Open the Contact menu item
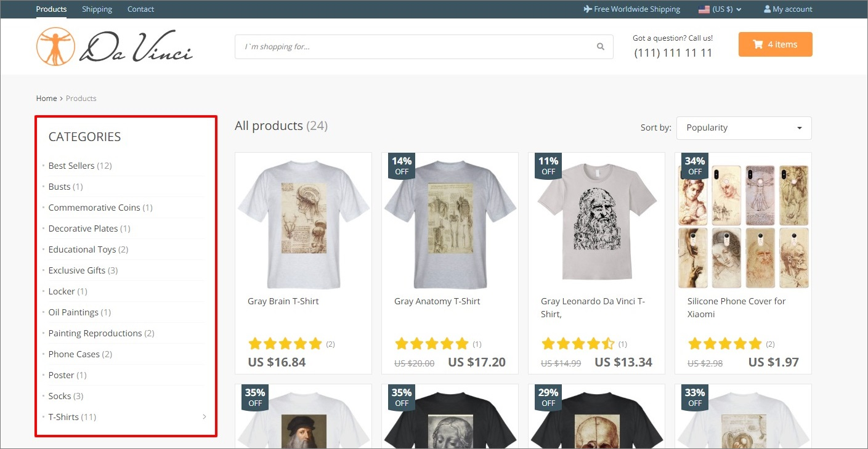Viewport: 868px width, 449px height. click(140, 9)
